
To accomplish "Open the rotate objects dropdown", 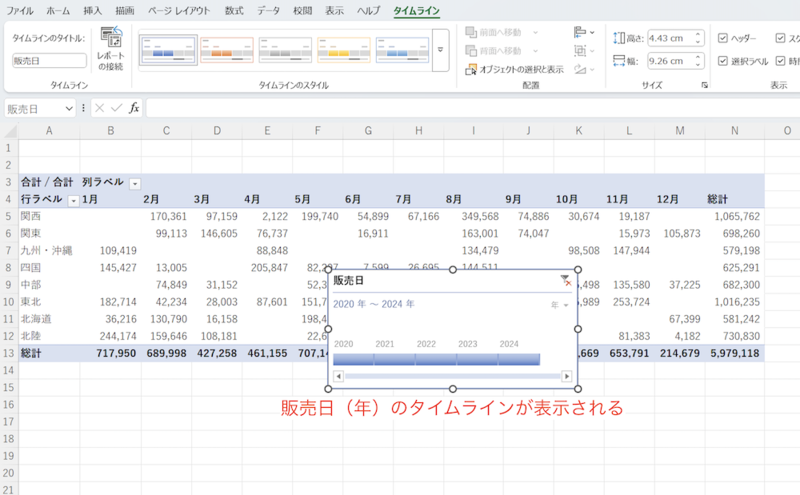I will 584,69.
